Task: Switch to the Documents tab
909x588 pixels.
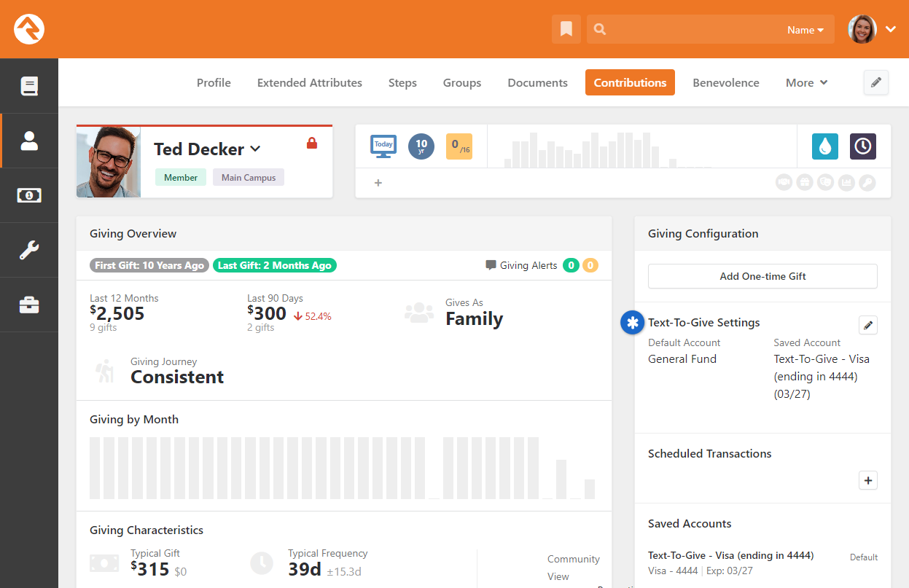Action: (538, 82)
